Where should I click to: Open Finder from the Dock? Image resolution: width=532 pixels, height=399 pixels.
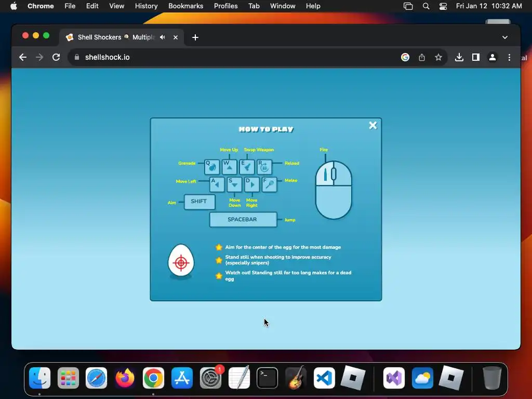39,378
